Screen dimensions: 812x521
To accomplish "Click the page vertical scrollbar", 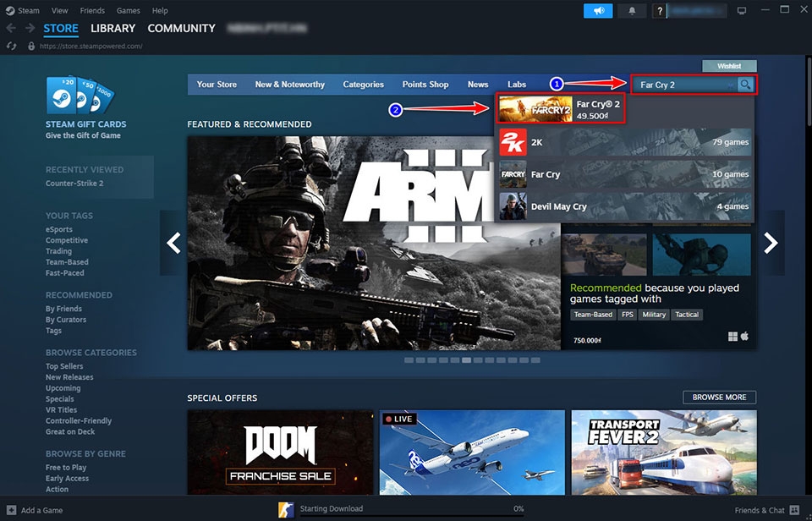I will (x=809, y=93).
